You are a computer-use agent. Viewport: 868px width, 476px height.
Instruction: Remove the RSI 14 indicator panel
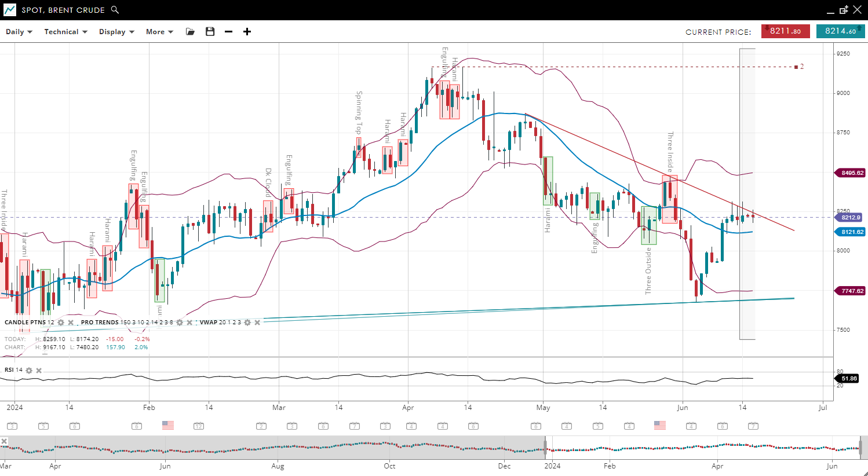pyautogui.click(x=39, y=371)
